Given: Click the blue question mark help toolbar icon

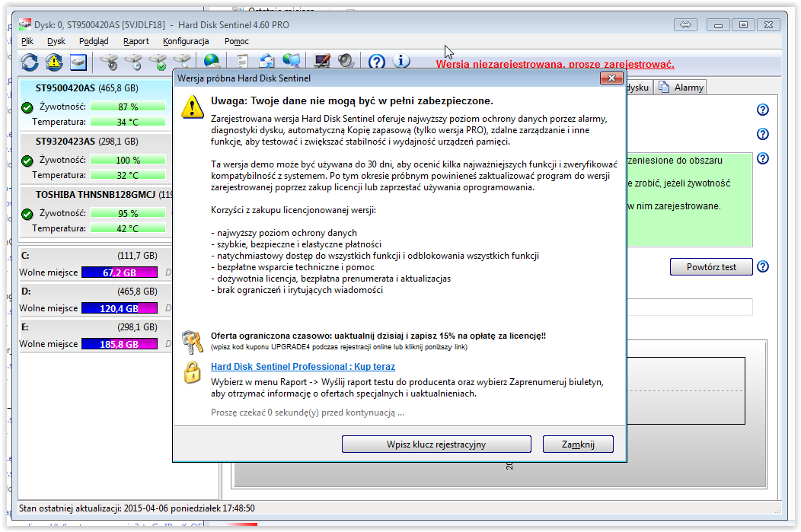Looking at the screenshot, I should 376,61.
